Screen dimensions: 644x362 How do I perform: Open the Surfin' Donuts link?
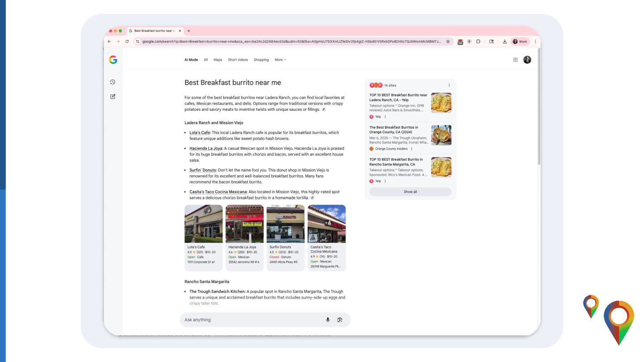click(203, 170)
